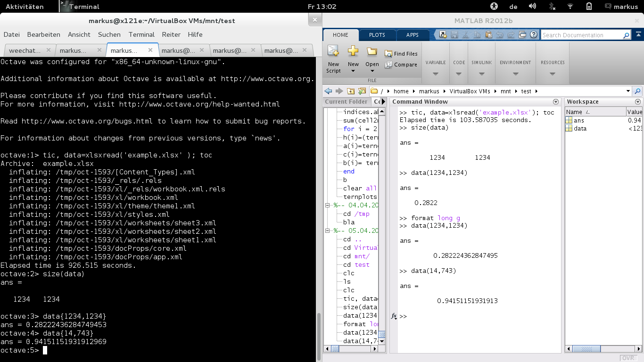This screenshot has width=644, height=362.
Task: Switch to the PLOTS tab
Action: (x=377, y=35)
